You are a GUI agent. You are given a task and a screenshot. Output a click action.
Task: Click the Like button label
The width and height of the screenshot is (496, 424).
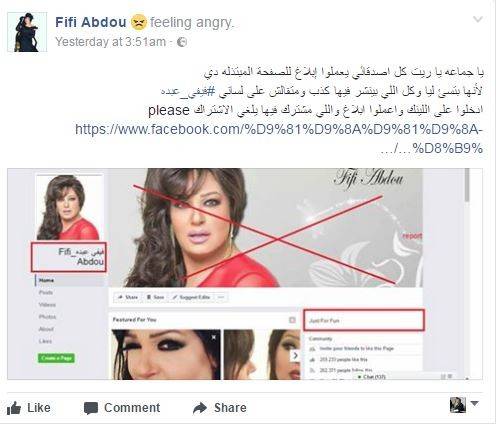39,408
